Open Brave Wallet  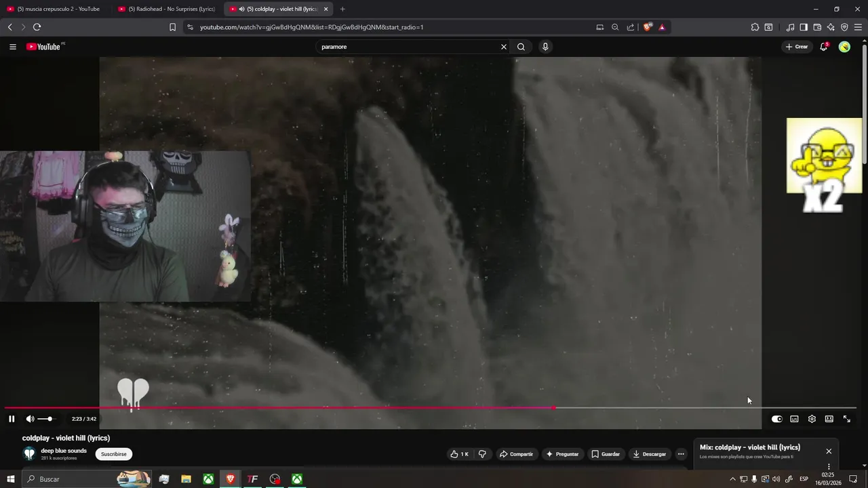[817, 27]
